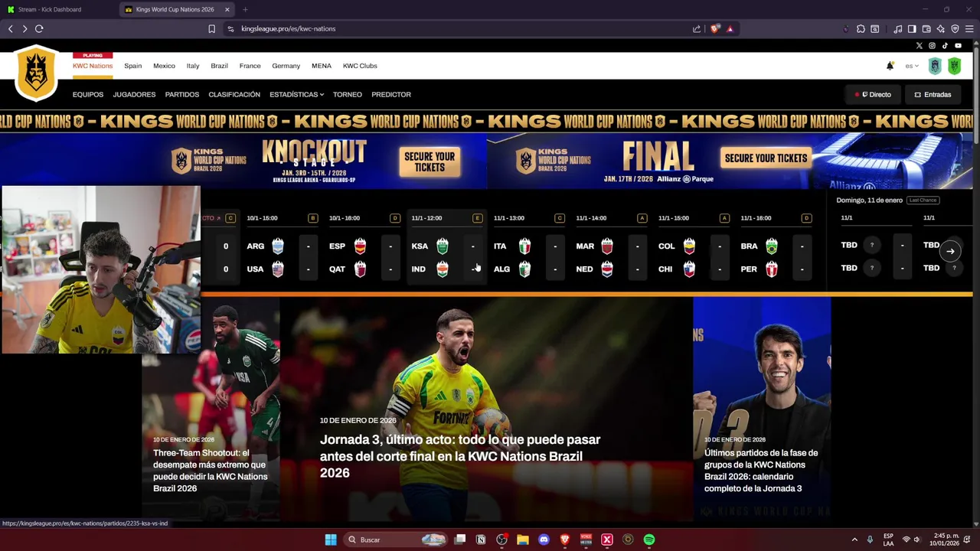The width and height of the screenshot is (980, 551).
Task: Open the CLASIFICACIÓN menu item
Action: (x=234, y=95)
